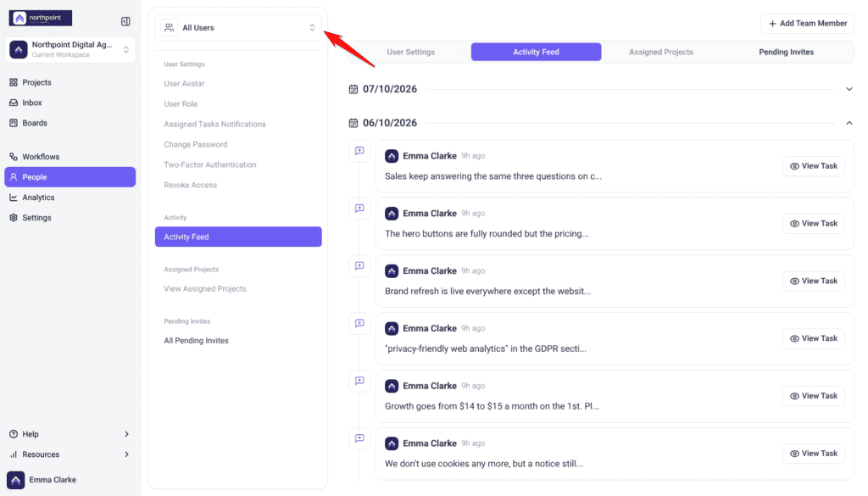Click calendar icon next to 06/10/2026
Screen dimensions: 868x496
pos(353,123)
